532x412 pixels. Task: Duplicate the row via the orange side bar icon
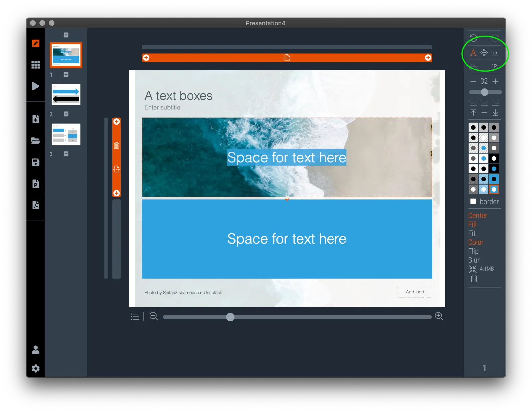click(x=117, y=169)
